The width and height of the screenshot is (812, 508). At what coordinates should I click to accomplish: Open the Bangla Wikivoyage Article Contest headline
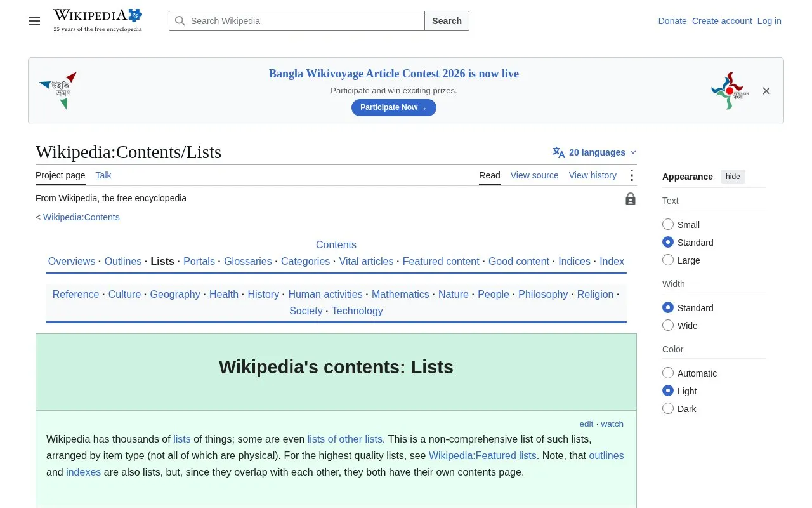394,74
